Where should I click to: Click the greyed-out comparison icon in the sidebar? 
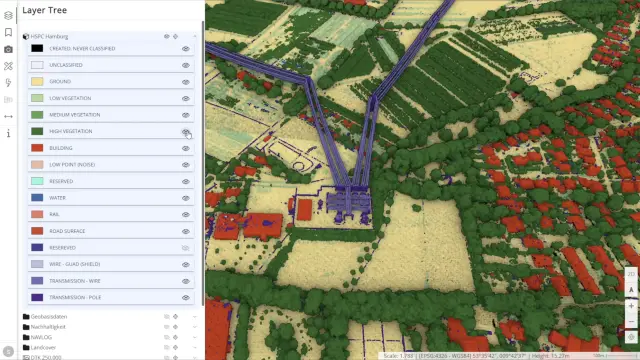[8, 100]
